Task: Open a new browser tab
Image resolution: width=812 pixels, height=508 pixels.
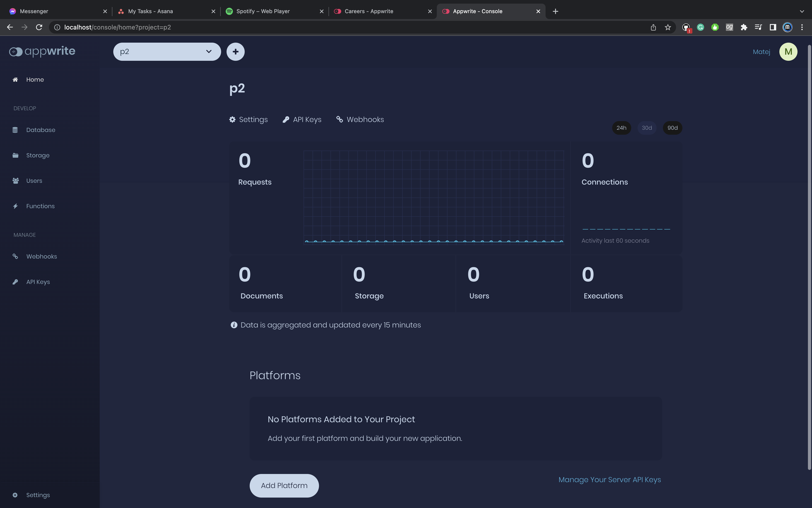Action: [555, 11]
